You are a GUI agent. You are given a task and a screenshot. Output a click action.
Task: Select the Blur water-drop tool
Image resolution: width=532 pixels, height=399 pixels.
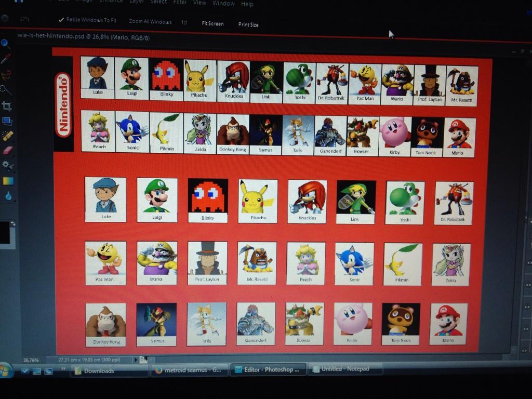point(8,196)
